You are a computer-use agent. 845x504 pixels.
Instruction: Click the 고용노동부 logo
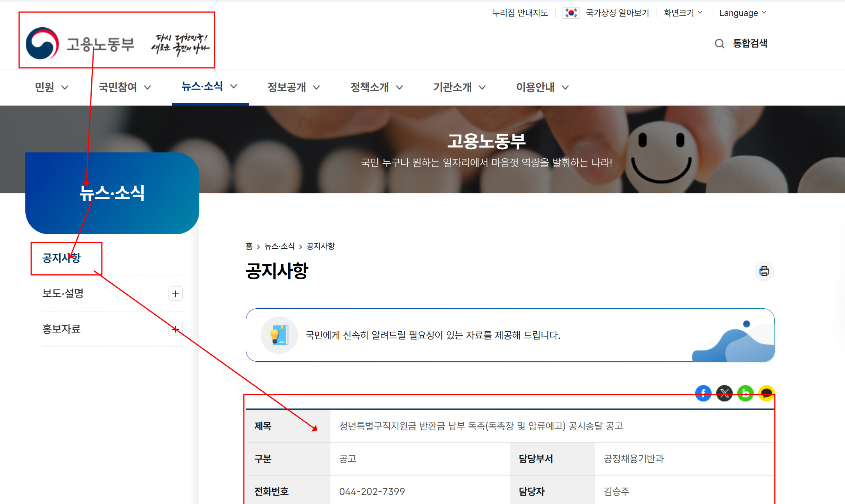pos(80,43)
